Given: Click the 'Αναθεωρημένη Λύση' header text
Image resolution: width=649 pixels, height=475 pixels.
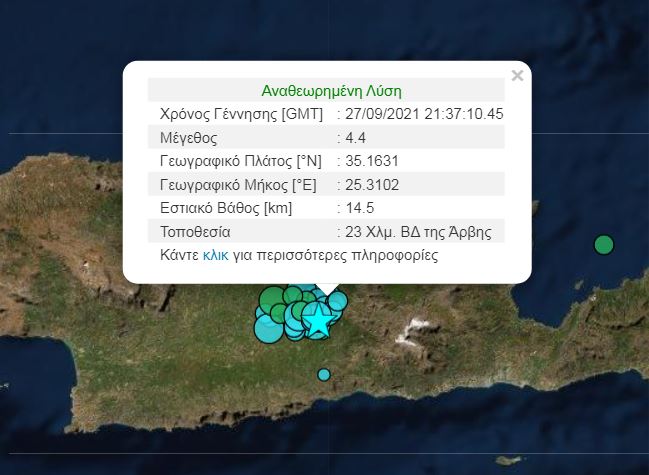Looking at the screenshot, I should click(x=331, y=91).
